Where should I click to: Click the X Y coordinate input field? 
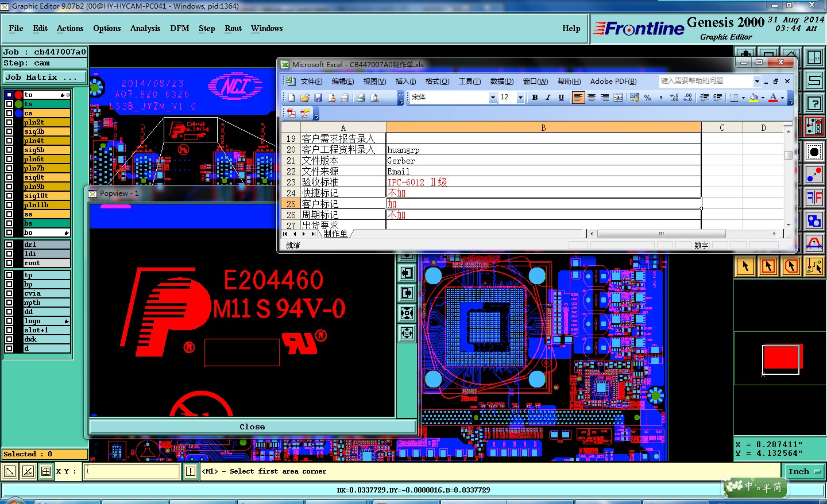[133, 472]
